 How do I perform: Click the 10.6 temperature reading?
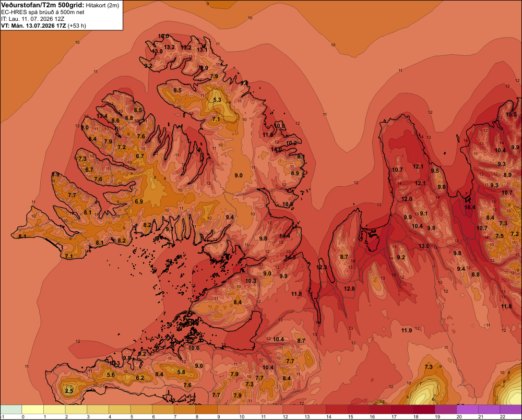(194, 348)
